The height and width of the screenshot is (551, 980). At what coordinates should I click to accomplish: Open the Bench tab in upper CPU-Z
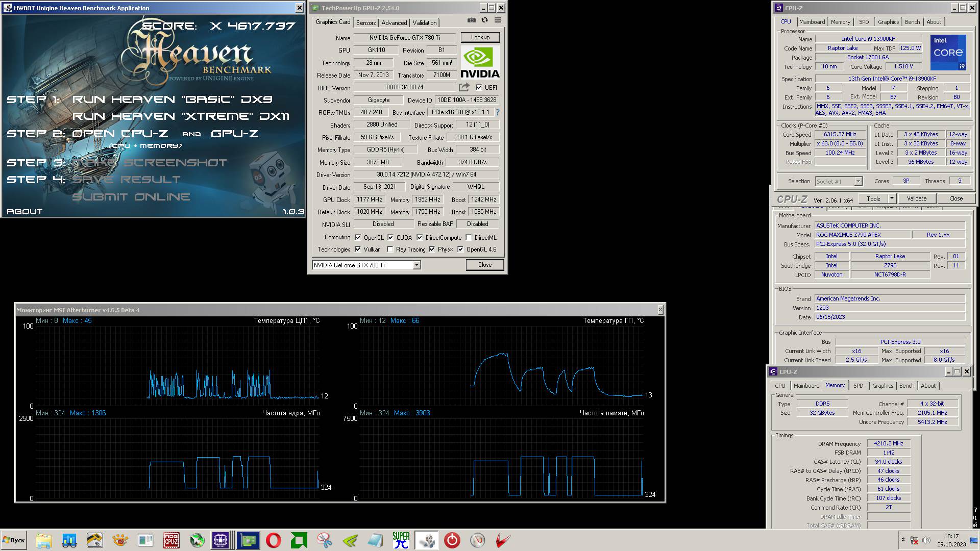tap(912, 22)
